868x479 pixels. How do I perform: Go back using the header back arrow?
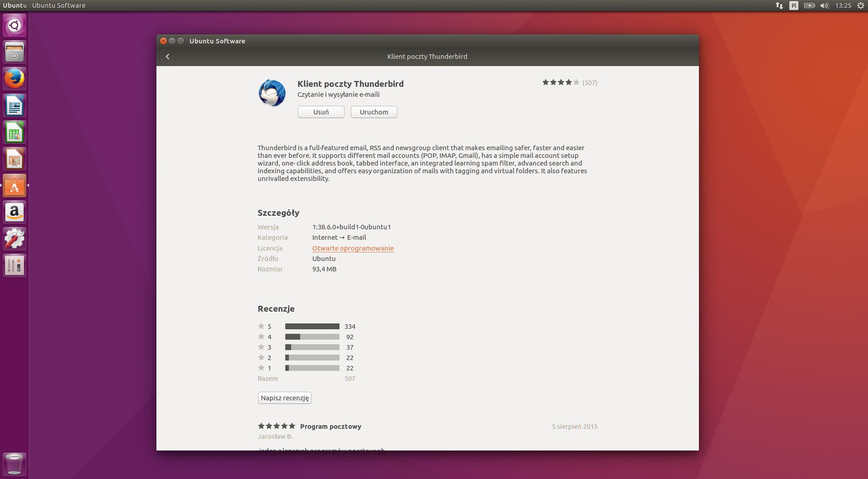click(x=167, y=57)
